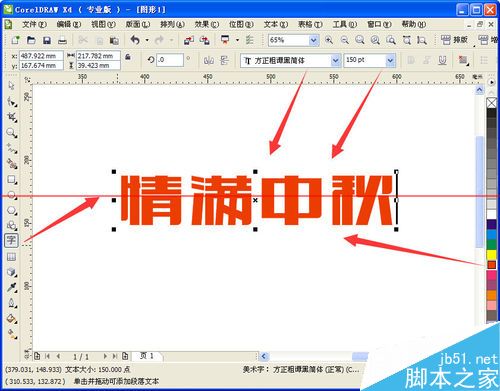Select the Eyedropper tool

12,287
